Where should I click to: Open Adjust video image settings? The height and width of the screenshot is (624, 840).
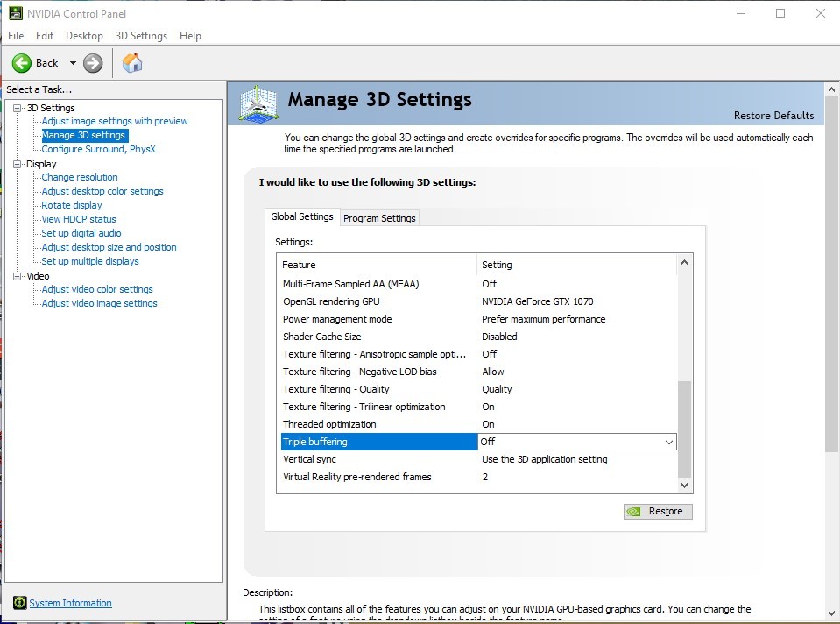point(100,303)
